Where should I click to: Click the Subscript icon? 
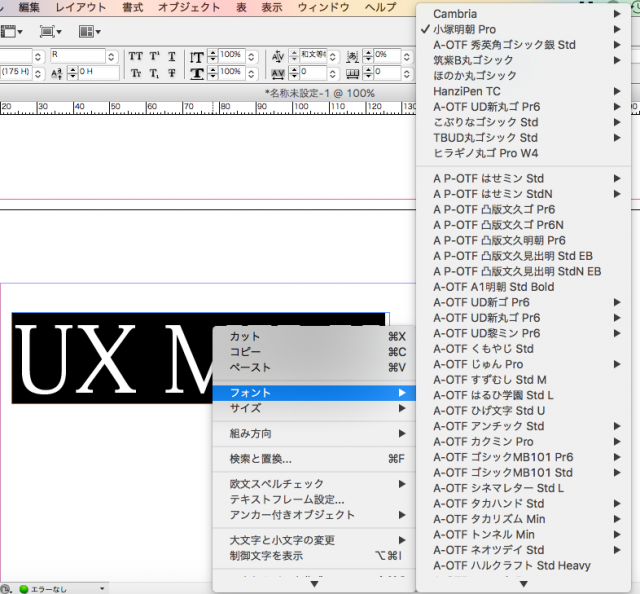click(x=154, y=73)
